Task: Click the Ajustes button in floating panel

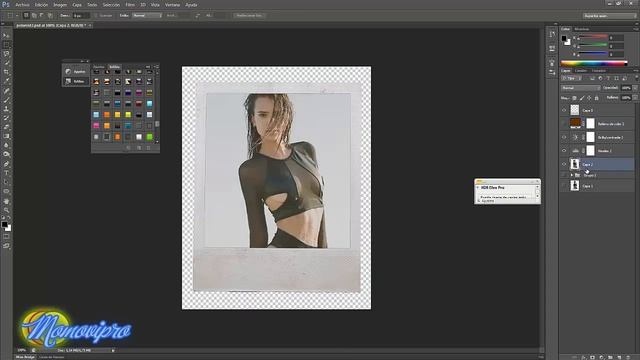Action: pyautogui.click(x=76, y=71)
